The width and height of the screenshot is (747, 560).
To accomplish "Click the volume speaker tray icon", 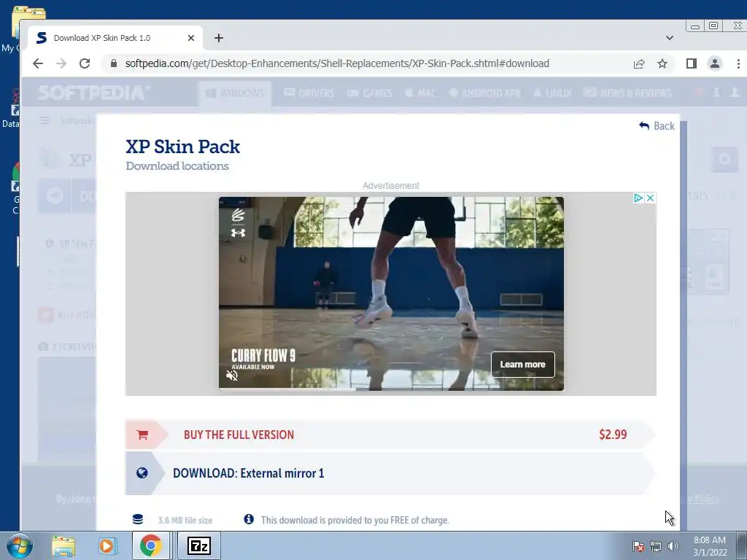I will [673, 546].
